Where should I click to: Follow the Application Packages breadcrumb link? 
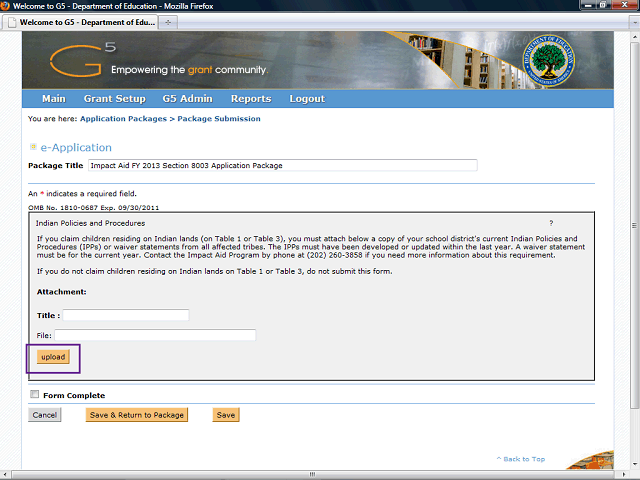[123, 119]
